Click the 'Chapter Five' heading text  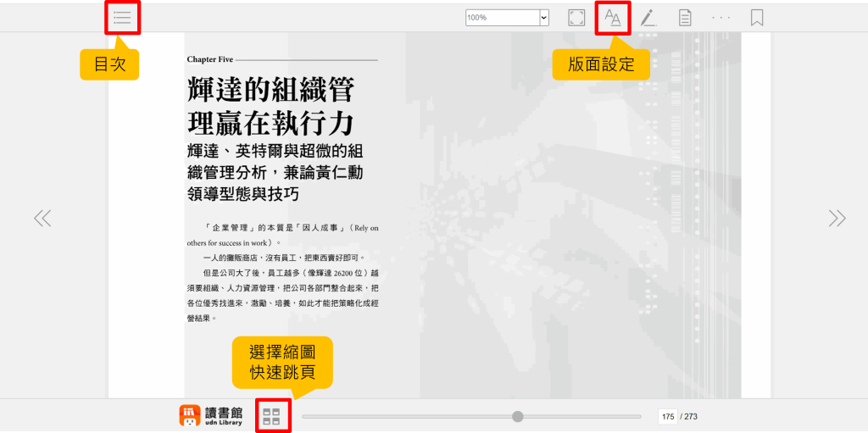210,59
